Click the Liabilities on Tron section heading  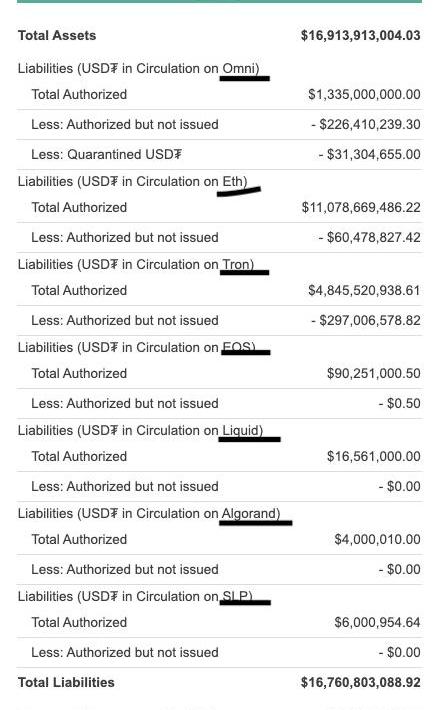[x=136, y=264]
